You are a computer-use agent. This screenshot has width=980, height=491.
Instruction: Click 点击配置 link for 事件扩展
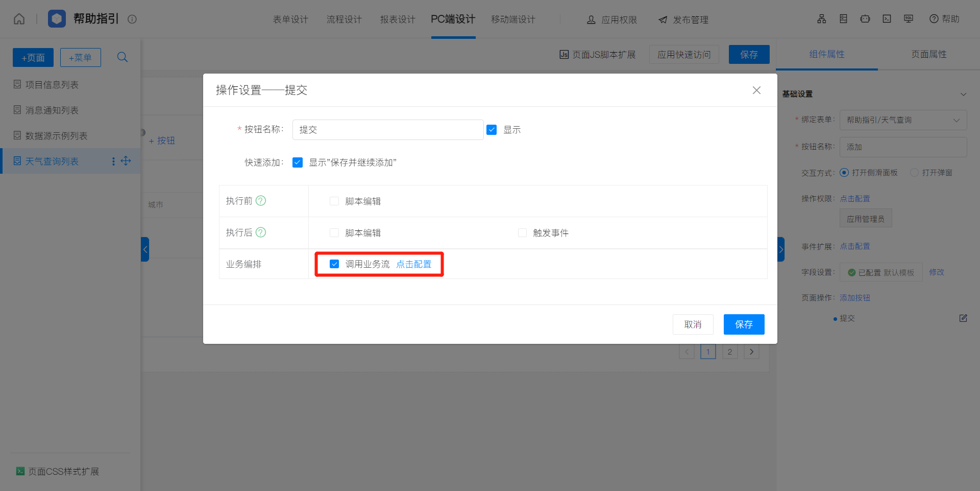pyautogui.click(x=855, y=246)
